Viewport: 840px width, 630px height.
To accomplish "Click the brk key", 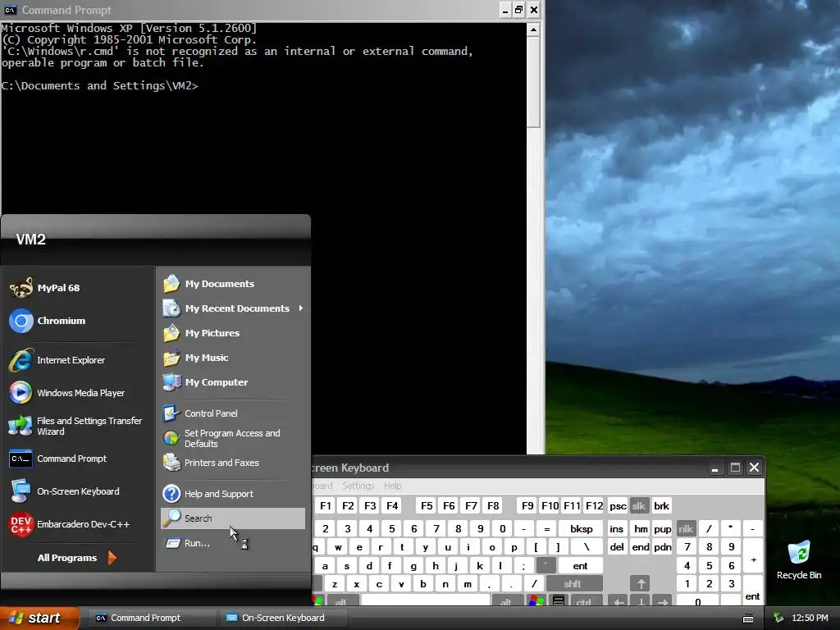I will 662,506.
